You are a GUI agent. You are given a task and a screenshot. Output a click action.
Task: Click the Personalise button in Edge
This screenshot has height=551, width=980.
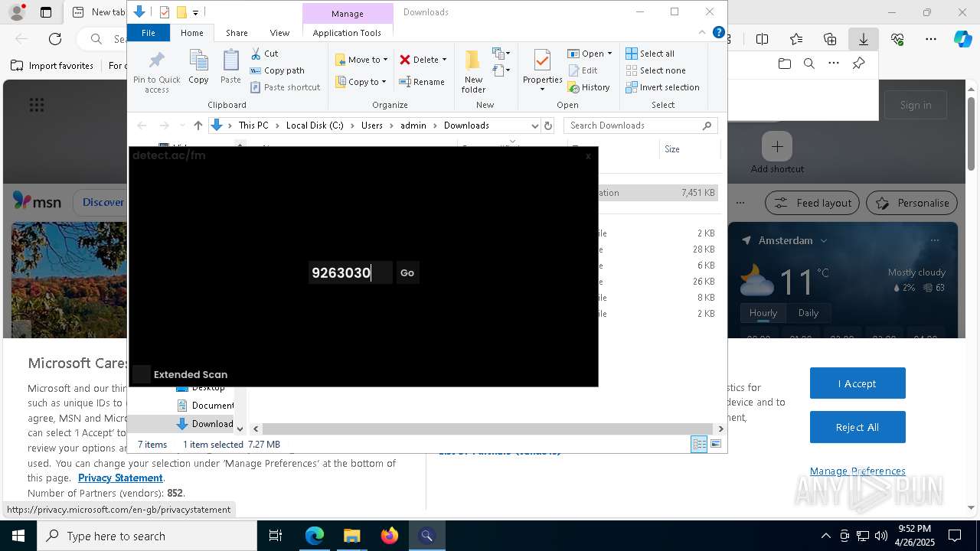[912, 203]
